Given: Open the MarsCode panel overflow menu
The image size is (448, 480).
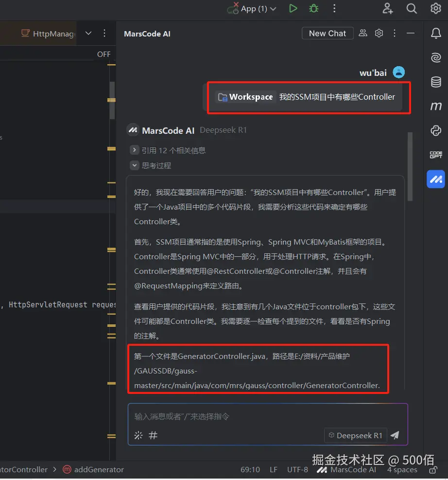Looking at the screenshot, I should pyautogui.click(x=395, y=33).
